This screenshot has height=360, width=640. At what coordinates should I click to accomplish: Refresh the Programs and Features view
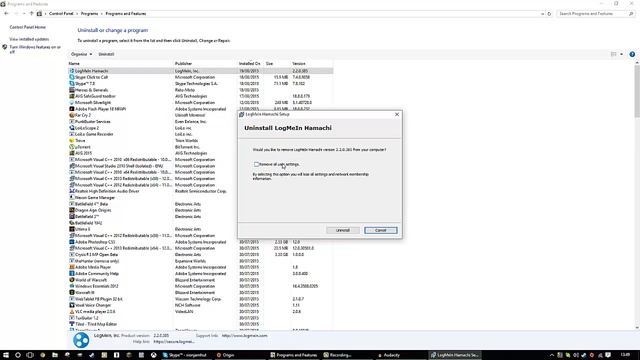pos(549,13)
